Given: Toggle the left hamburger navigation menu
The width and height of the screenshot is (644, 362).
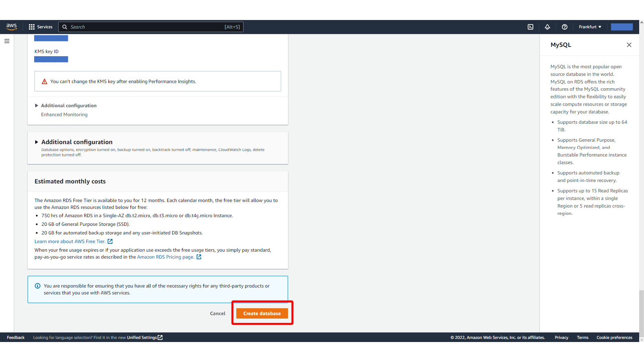Looking at the screenshot, I should click(x=7, y=41).
